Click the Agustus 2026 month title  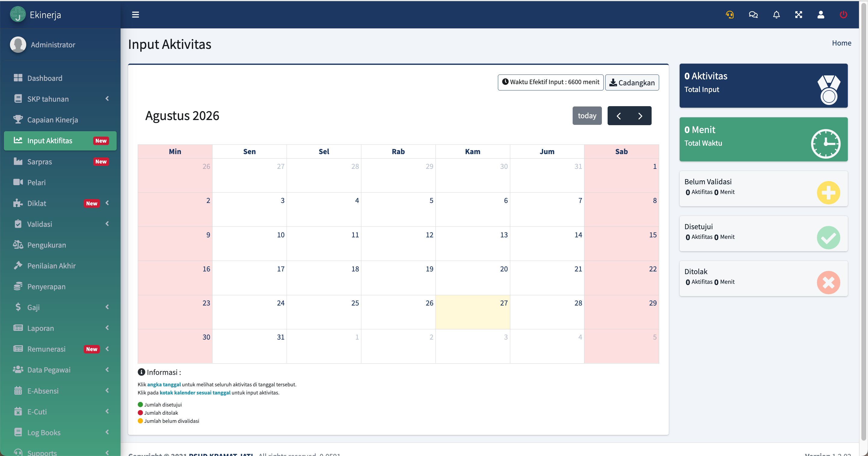[182, 116]
